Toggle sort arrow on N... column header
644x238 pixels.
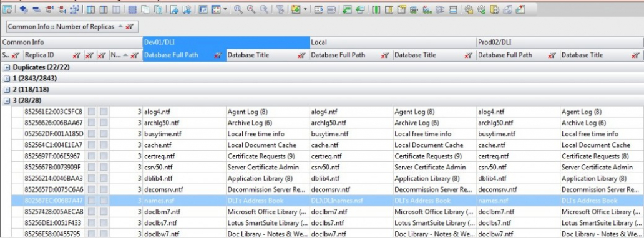click(125, 55)
